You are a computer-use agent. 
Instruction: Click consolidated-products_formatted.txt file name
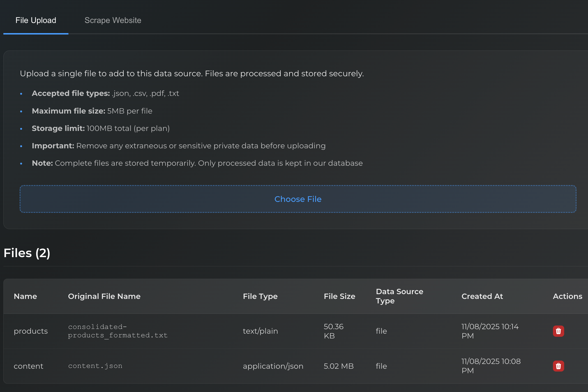pos(117,331)
